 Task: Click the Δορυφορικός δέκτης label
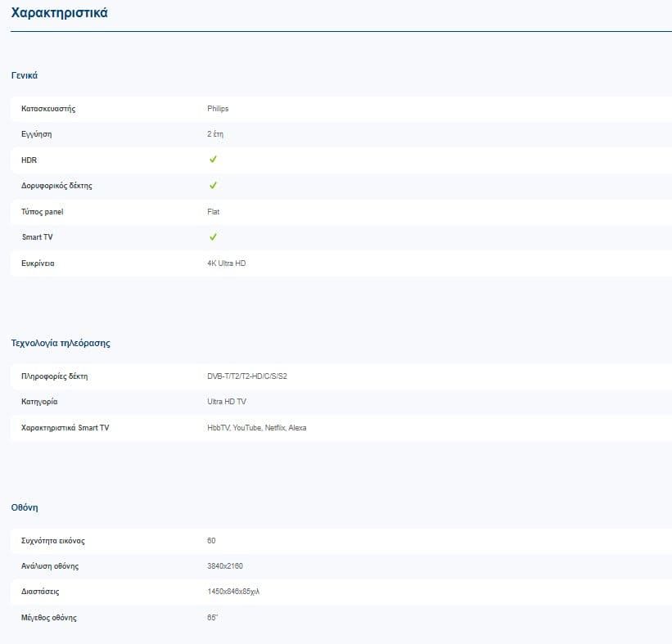tap(56, 186)
